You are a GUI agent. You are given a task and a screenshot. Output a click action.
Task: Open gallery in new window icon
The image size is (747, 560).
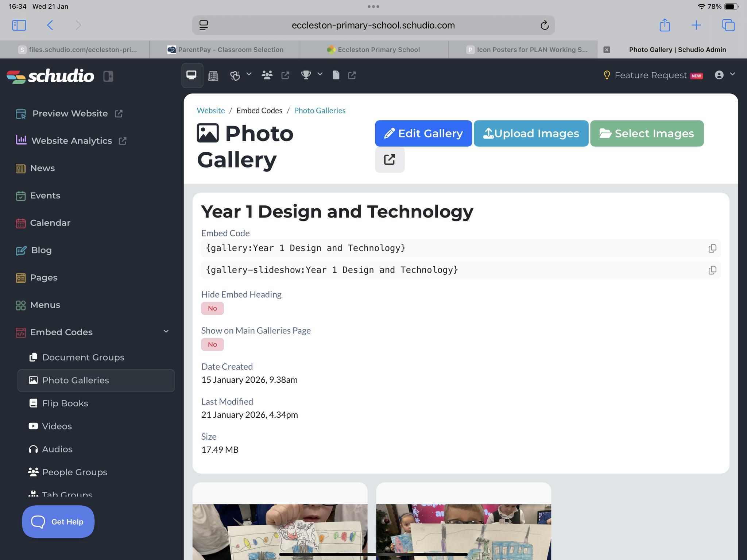click(x=390, y=159)
